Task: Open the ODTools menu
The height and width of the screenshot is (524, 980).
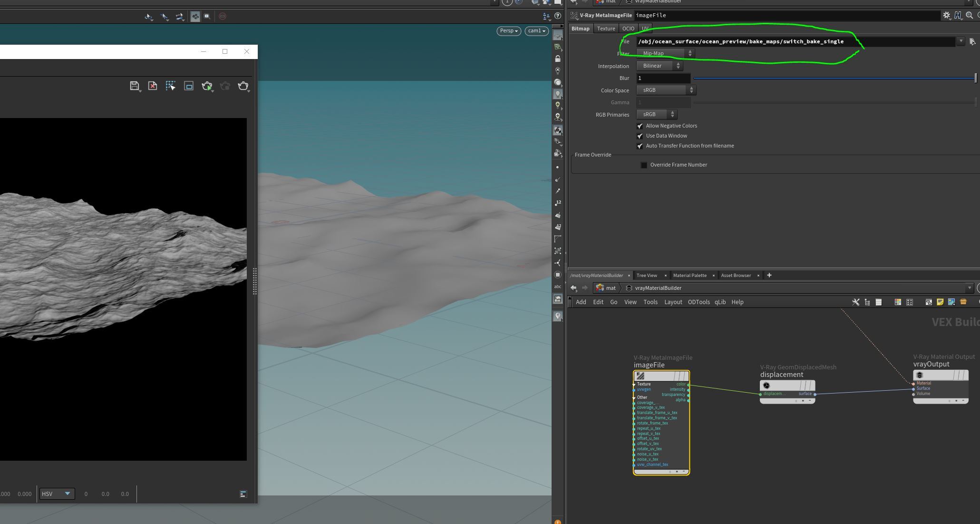Action: (x=699, y=302)
